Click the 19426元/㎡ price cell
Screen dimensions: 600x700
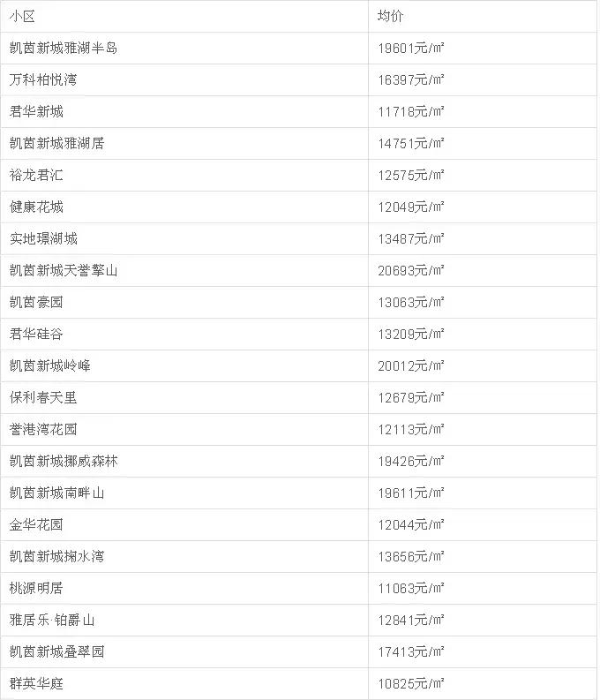point(411,461)
